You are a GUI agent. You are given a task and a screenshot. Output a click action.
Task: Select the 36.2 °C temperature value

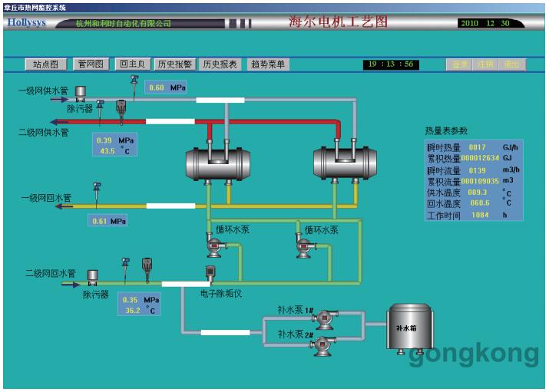pos(133,311)
